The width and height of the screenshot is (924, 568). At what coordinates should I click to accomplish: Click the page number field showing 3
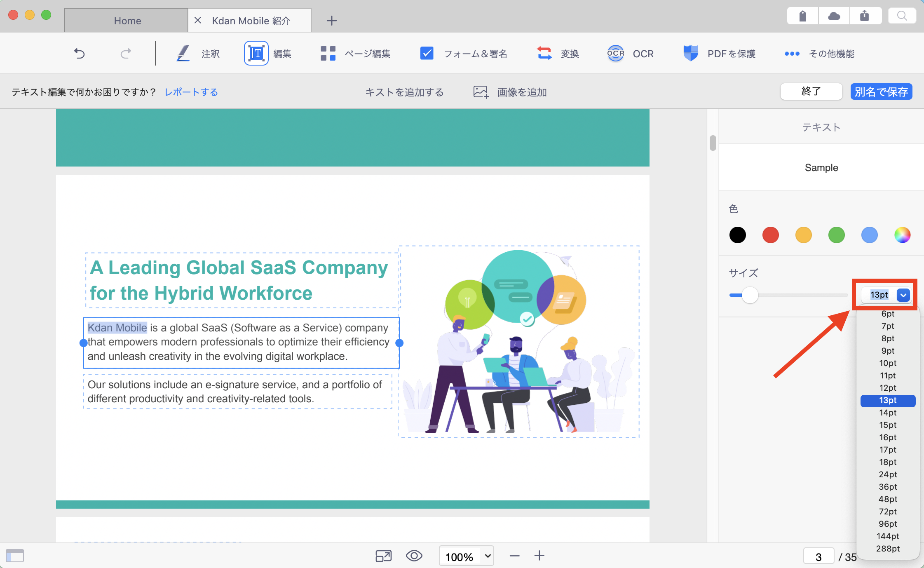pos(818,557)
